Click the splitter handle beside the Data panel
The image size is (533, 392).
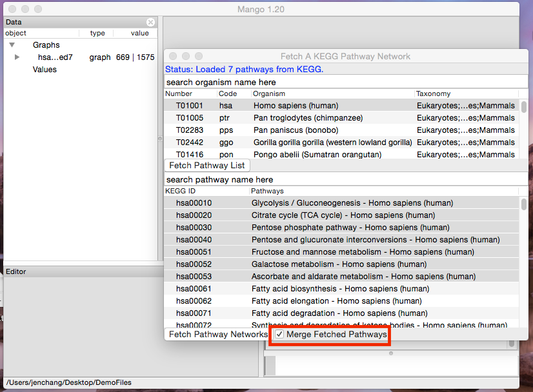[160, 139]
